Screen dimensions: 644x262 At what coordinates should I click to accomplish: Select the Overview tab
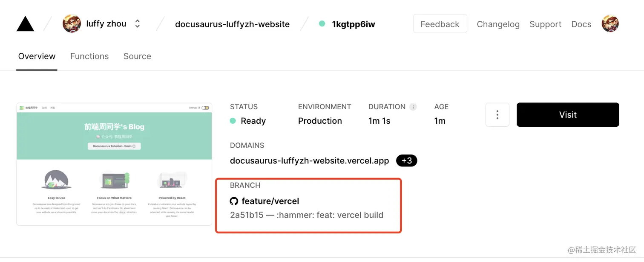[x=37, y=56]
